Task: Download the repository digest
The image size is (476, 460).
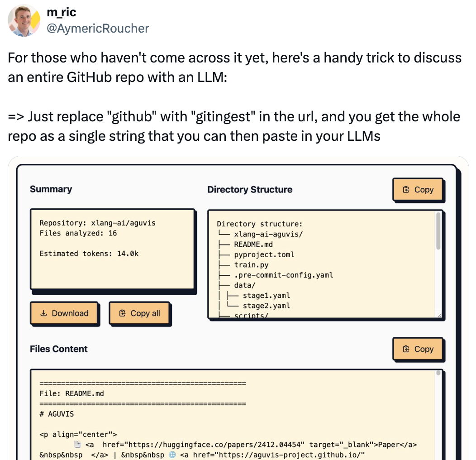Action: tap(64, 313)
